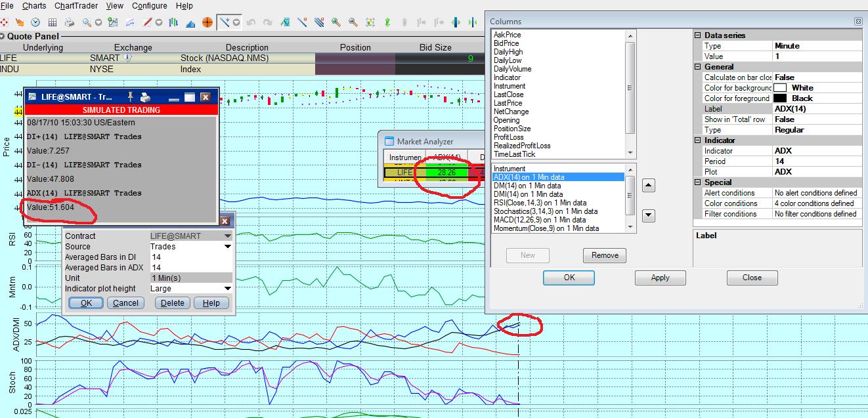This screenshot has height=418, width=868.
Task: Select 'ADX(14) on 1 Min data' column
Action: point(558,177)
